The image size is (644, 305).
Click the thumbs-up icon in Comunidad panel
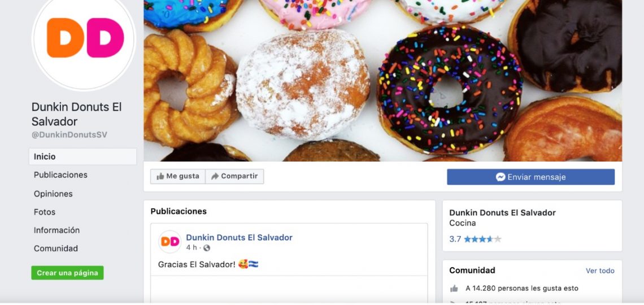click(454, 289)
